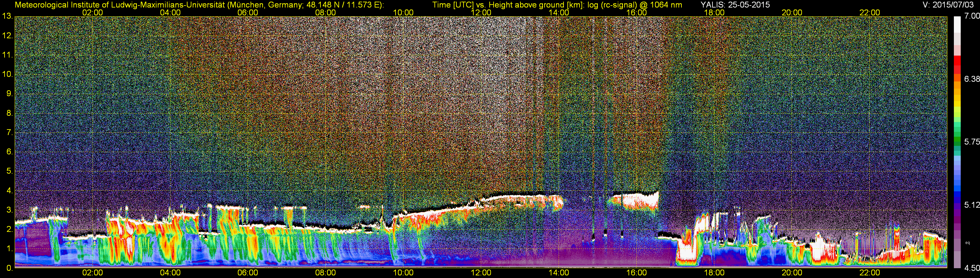Viewport: 980px width, 278px height.
Task: Click the "10." height axis label
Action: click(x=8, y=74)
